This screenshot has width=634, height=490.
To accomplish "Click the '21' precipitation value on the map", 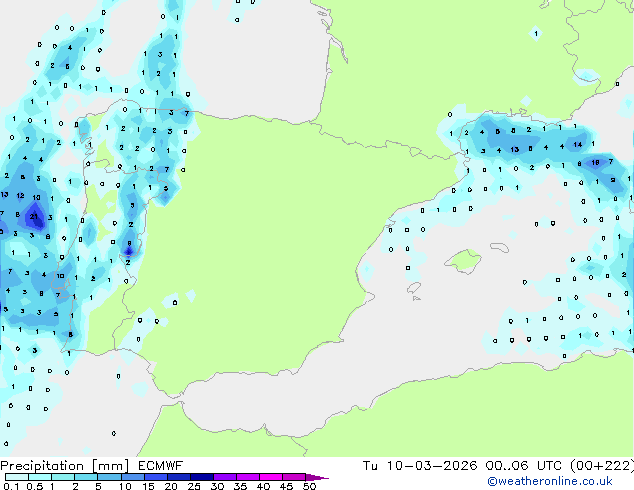I will pos(34,216).
